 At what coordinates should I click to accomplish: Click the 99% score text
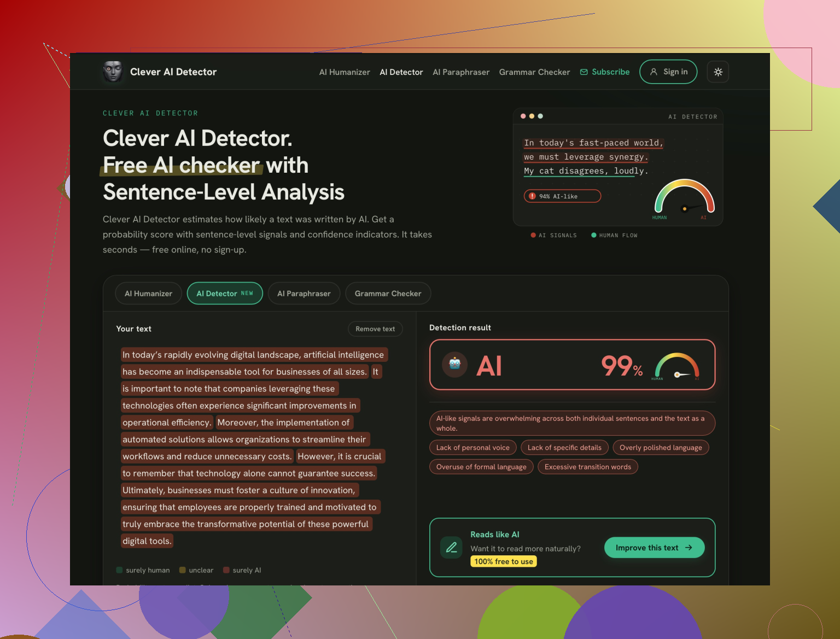click(622, 366)
